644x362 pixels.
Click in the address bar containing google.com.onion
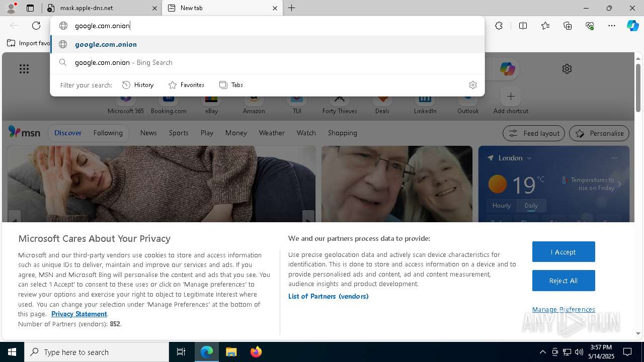coord(267,26)
